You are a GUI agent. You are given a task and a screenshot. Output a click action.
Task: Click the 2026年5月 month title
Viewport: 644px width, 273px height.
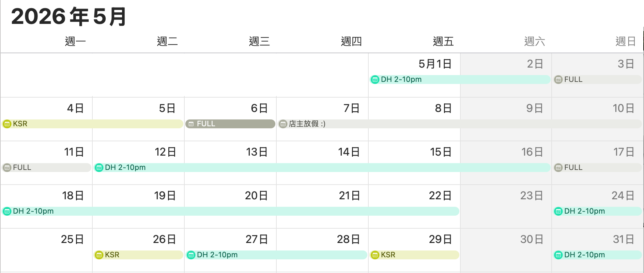(69, 16)
